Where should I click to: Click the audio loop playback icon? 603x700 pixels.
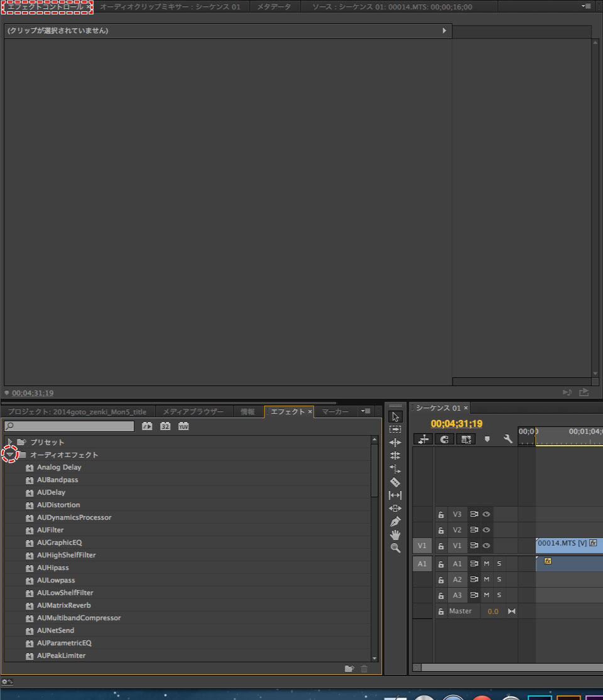[x=567, y=392]
